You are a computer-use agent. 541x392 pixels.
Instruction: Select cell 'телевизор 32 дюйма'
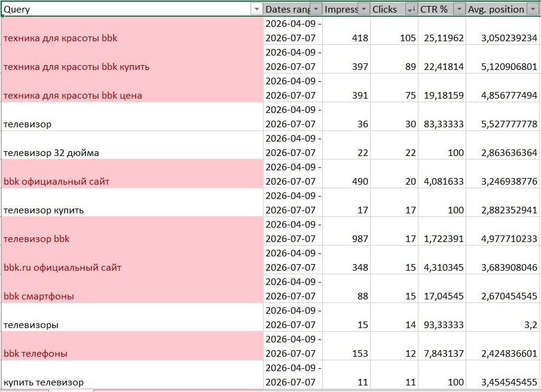point(132,145)
